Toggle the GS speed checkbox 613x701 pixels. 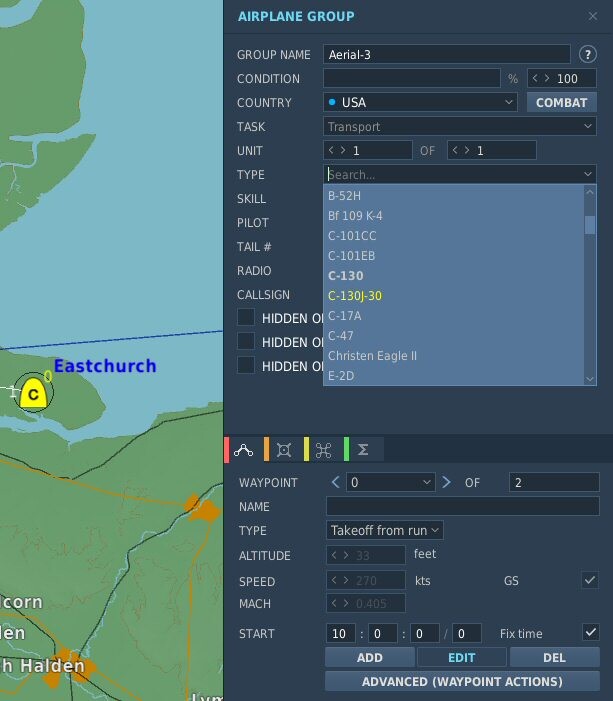tap(590, 580)
